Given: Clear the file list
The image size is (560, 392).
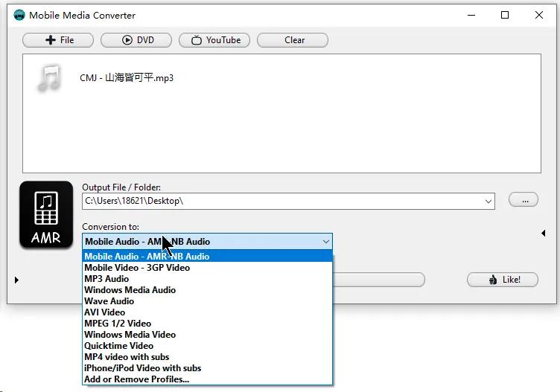Looking at the screenshot, I should coord(294,40).
